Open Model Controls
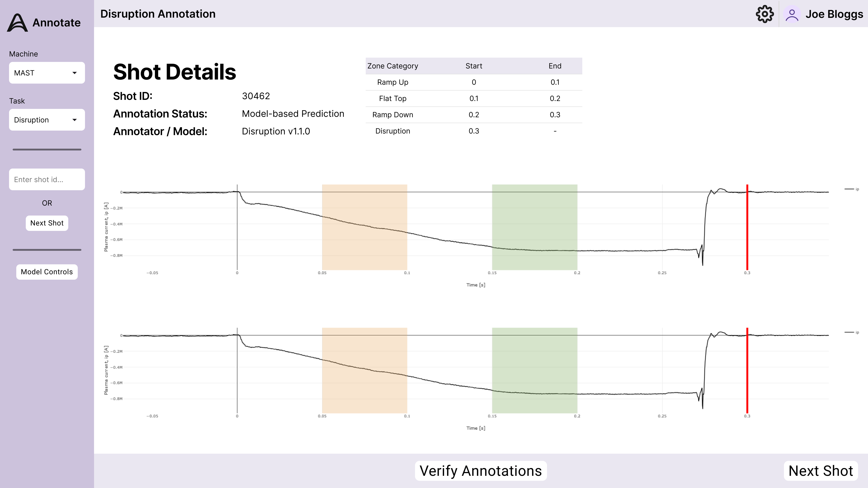The width and height of the screenshot is (868, 488). [x=47, y=272]
